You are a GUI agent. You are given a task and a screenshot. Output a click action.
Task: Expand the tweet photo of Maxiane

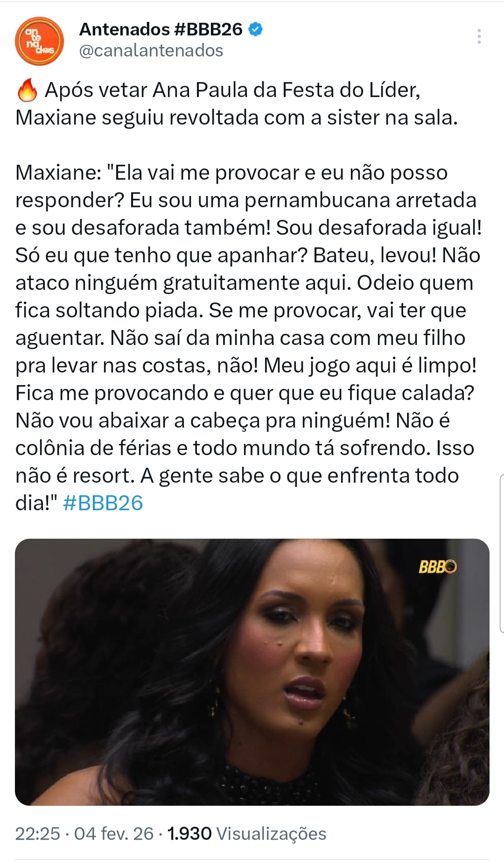pos(252,672)
